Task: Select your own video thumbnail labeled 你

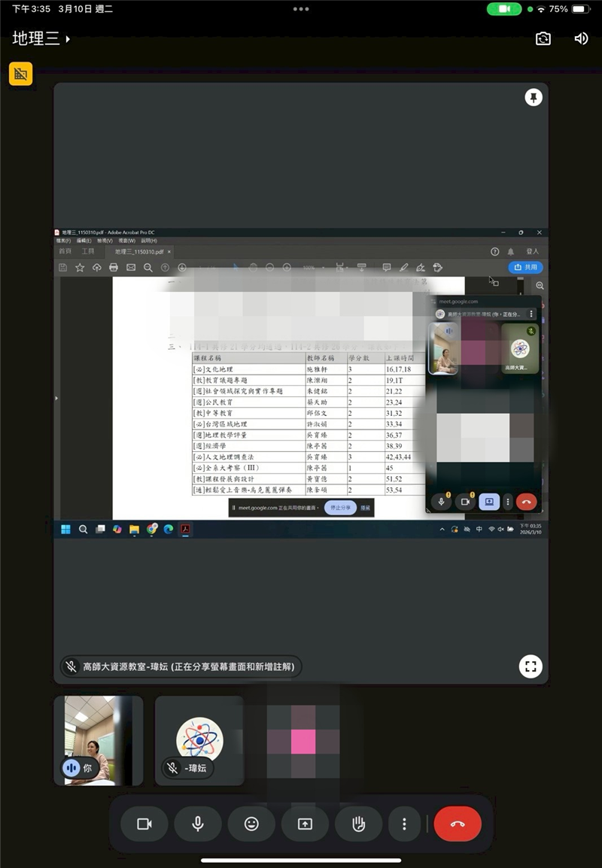Action: [x=98, y=740]
